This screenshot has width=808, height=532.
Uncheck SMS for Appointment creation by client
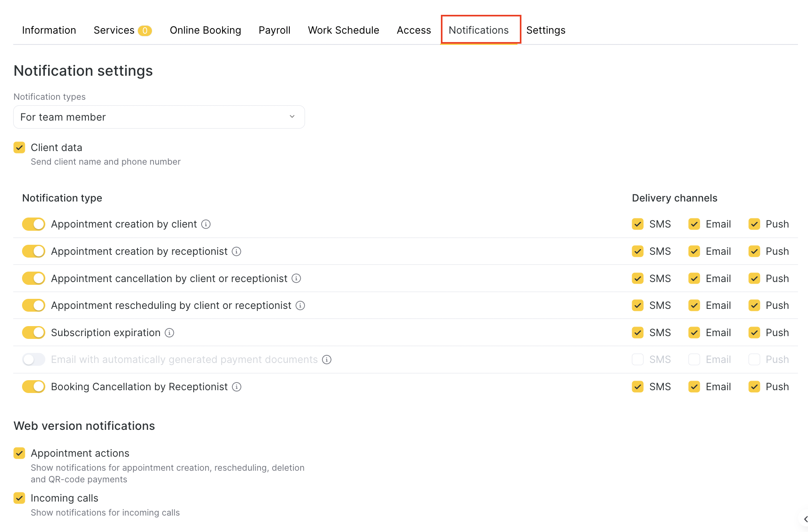638,224
